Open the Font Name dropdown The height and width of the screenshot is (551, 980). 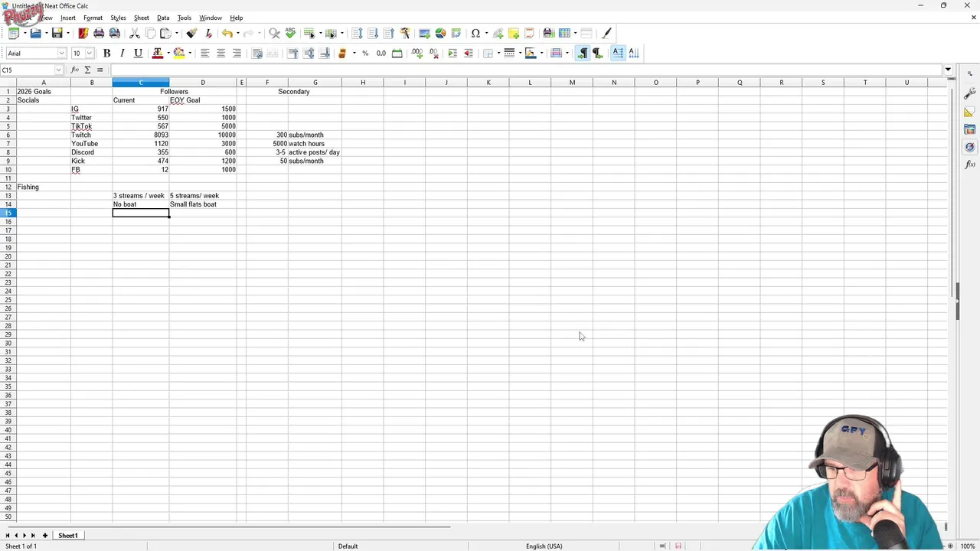click(x=62, y=53)
